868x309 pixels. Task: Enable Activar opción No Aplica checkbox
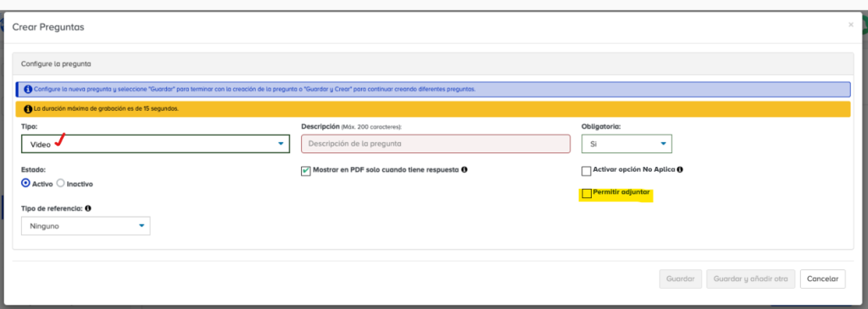[x=587, y=171]
